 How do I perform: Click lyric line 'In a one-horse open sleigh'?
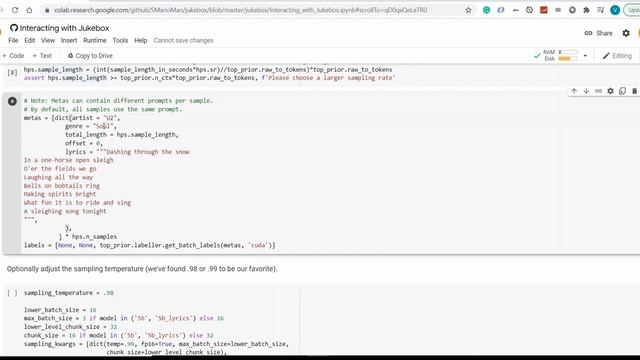pos(69,160)
